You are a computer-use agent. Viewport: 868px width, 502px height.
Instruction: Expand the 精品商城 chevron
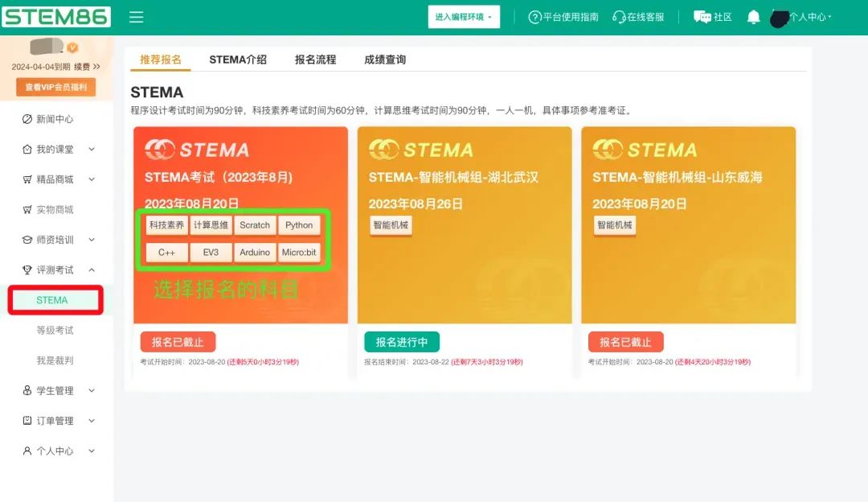(x=92, y=179)
